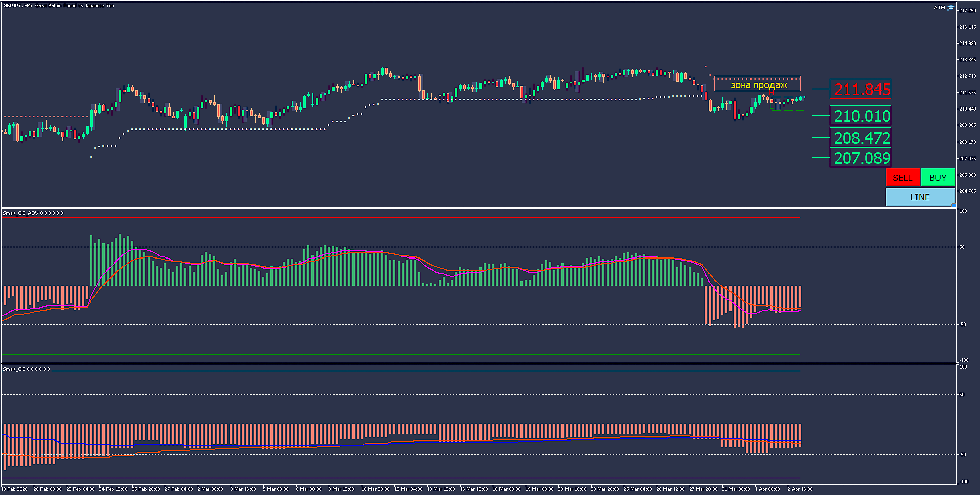Click the 2 Apr 16:00 time label
The height and width of the screenshot is (495, 980).
coord(800,489)
